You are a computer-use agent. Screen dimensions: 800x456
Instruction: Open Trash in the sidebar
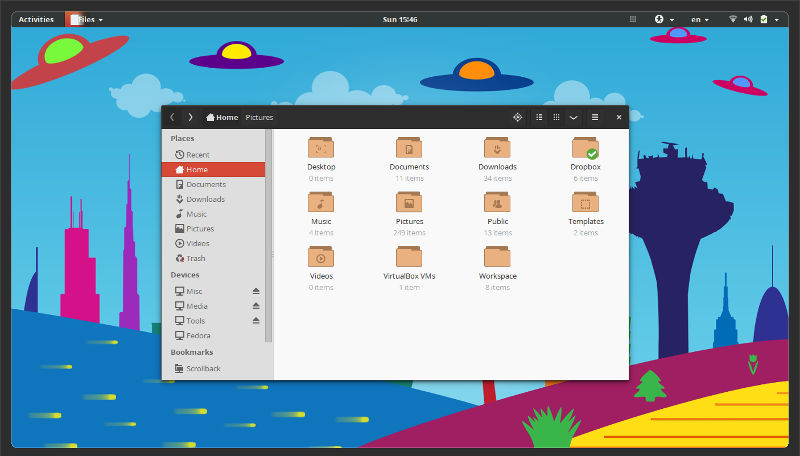pos(213,258)
